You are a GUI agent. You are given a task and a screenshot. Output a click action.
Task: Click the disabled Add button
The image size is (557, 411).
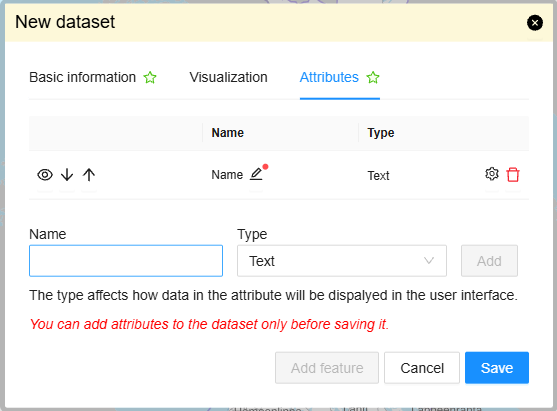(489, 261)
